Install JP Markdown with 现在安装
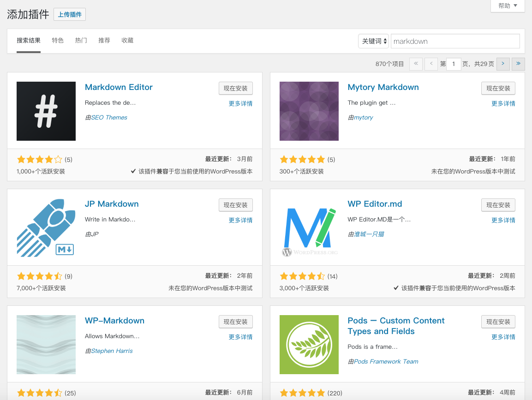Viewport: 532px width, 400px height. point(235,205)
